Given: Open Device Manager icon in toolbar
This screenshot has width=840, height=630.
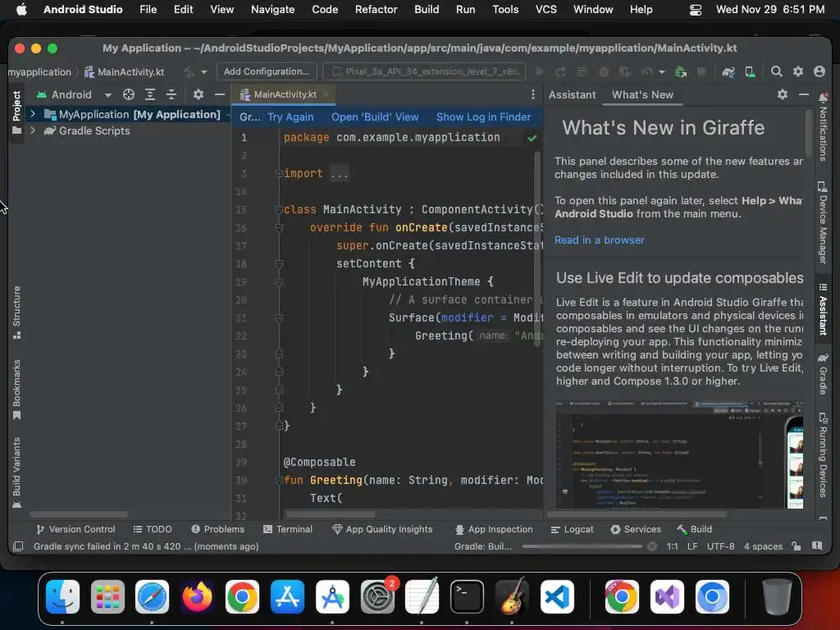Looking at the screenshot, I should [x=751, y=72].
